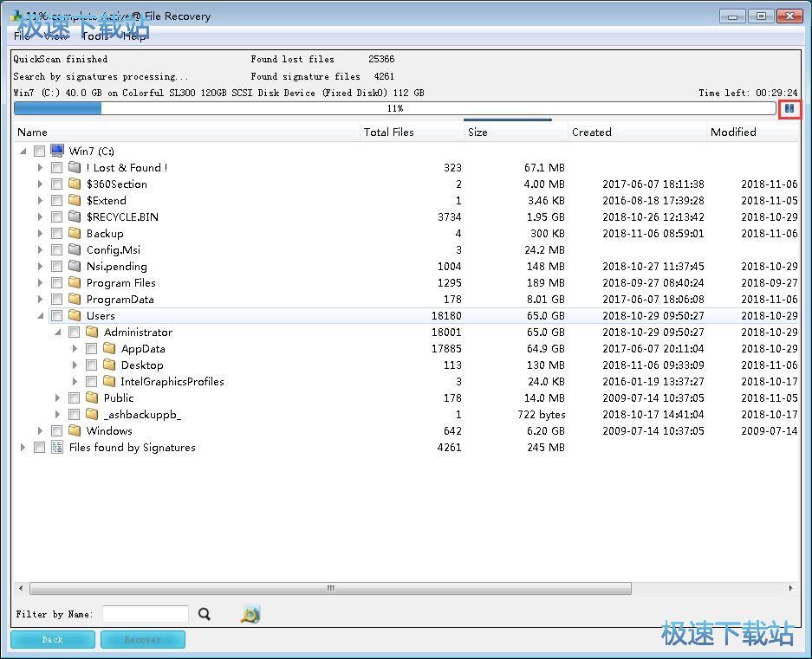Tick the checkbox for Program Files
Image resolution: width=812 pixels, height=659 pixels.
[x=56, y=283]
